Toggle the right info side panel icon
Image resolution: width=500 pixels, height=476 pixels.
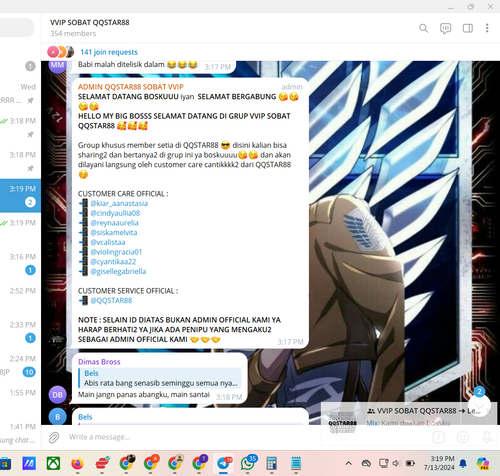[468, 28]
